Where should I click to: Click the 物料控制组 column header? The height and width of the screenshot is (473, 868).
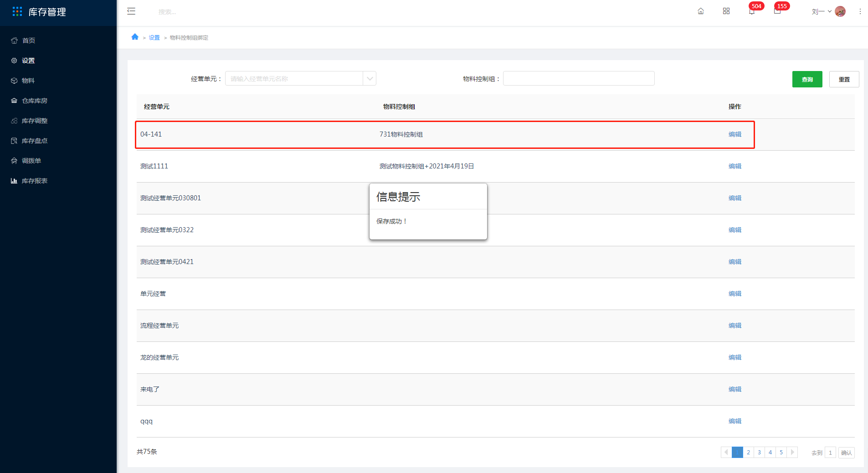coord(399,107)
